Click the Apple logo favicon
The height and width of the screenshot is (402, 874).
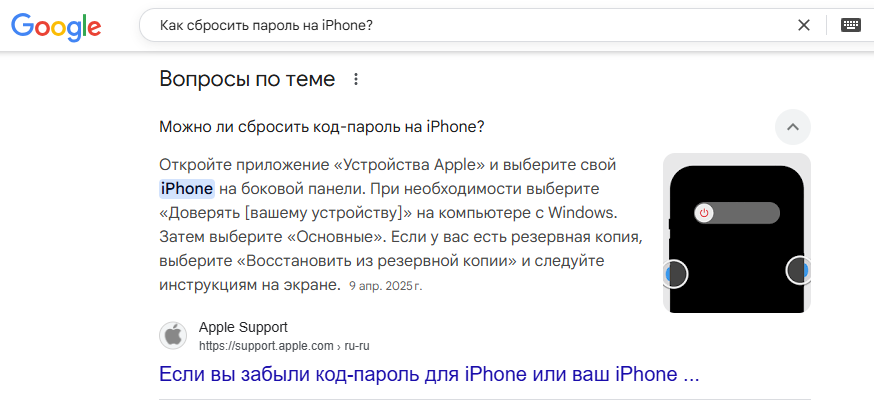click(x=173, y=336)
